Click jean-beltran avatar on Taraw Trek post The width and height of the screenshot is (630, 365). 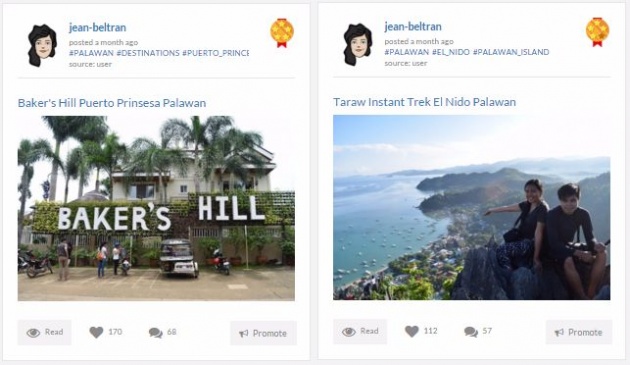[358, 45]
